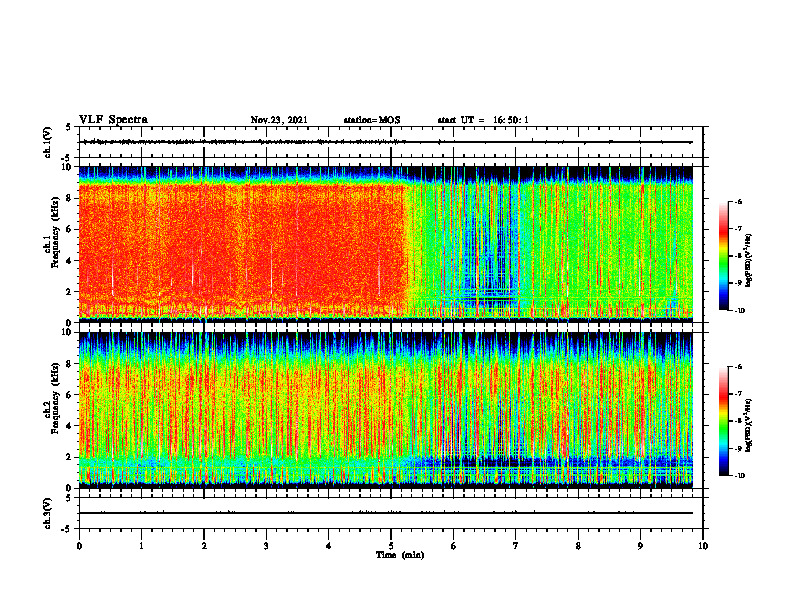The width and height of the screenshot is (792, 612).
Task: Click the "ch.1(V)" waveform axis label
Action: (48, 142)
